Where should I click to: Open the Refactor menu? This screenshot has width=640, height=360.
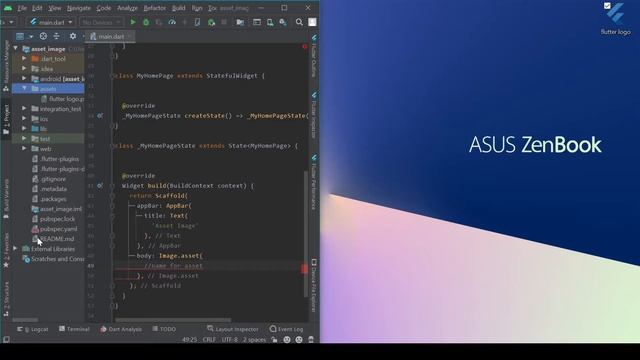click(x=155, y=8)
